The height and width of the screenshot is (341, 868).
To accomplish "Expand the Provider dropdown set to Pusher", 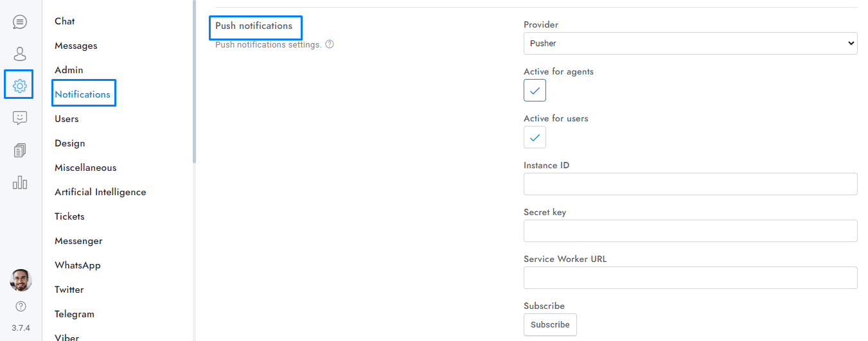I will [x=690, y=44].
